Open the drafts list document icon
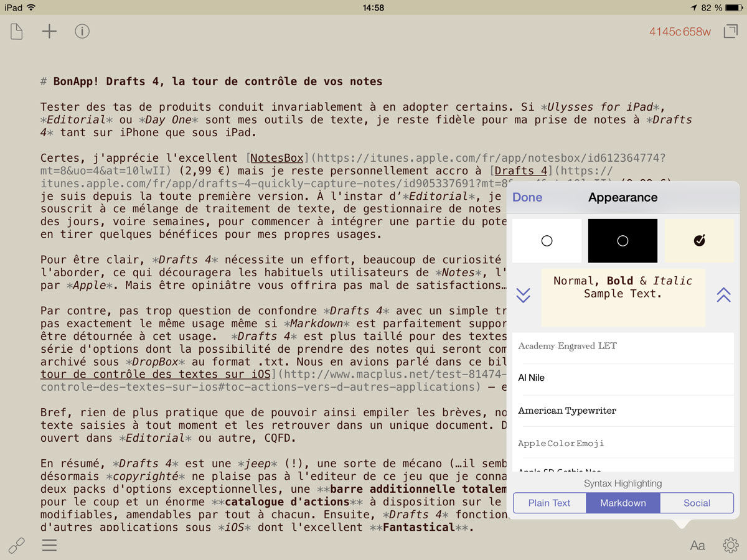Viewport: 747px width, 560px height. (x=16, y=31)
